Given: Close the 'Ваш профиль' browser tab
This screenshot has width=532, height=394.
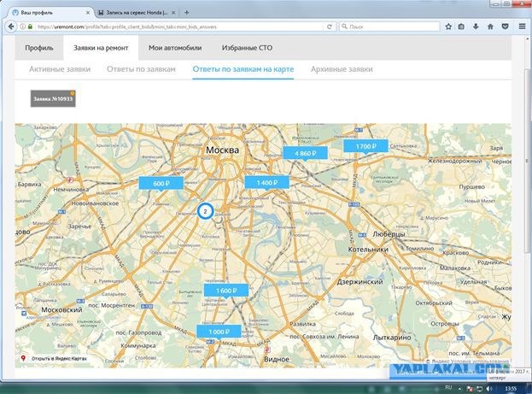Looking at the screenshot, I should coord(88,13).
